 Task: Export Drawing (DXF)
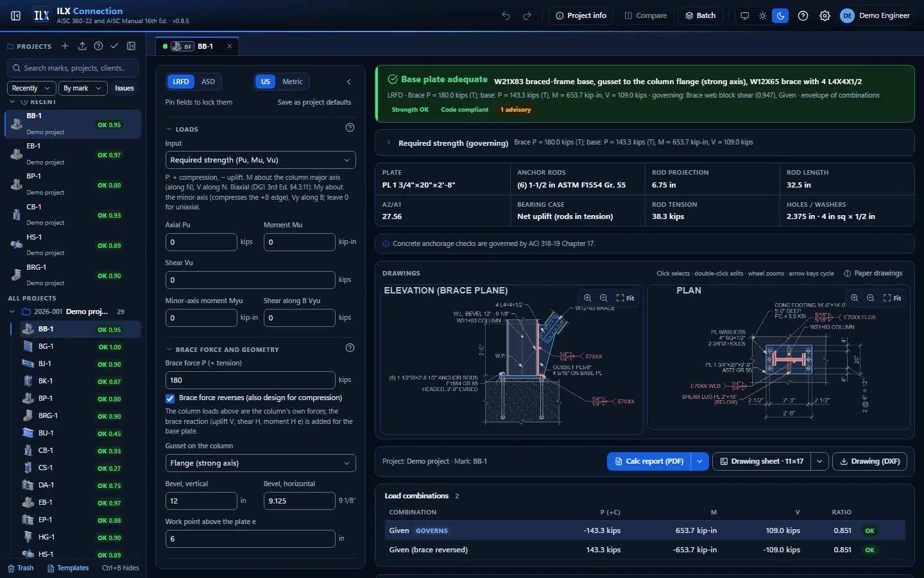pos(869,461)
